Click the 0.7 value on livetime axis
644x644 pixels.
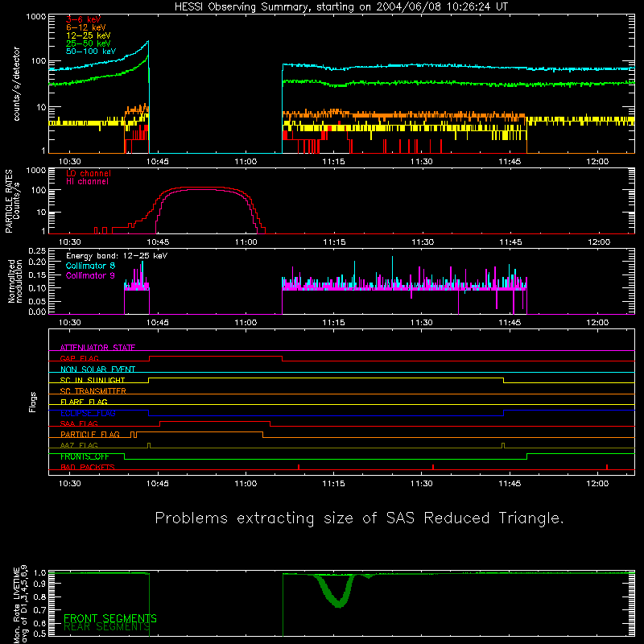39,610
